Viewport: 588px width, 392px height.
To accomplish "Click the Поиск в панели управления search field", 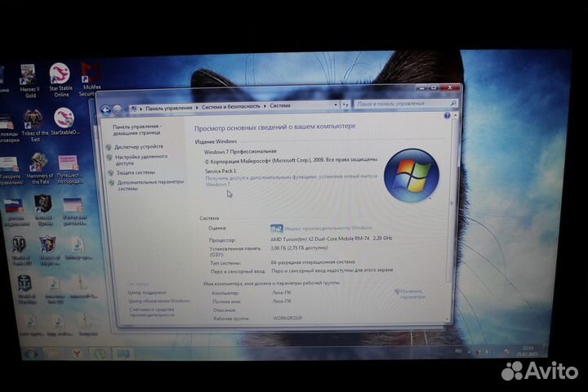I will pyautogui.click(x=400, y=105).
